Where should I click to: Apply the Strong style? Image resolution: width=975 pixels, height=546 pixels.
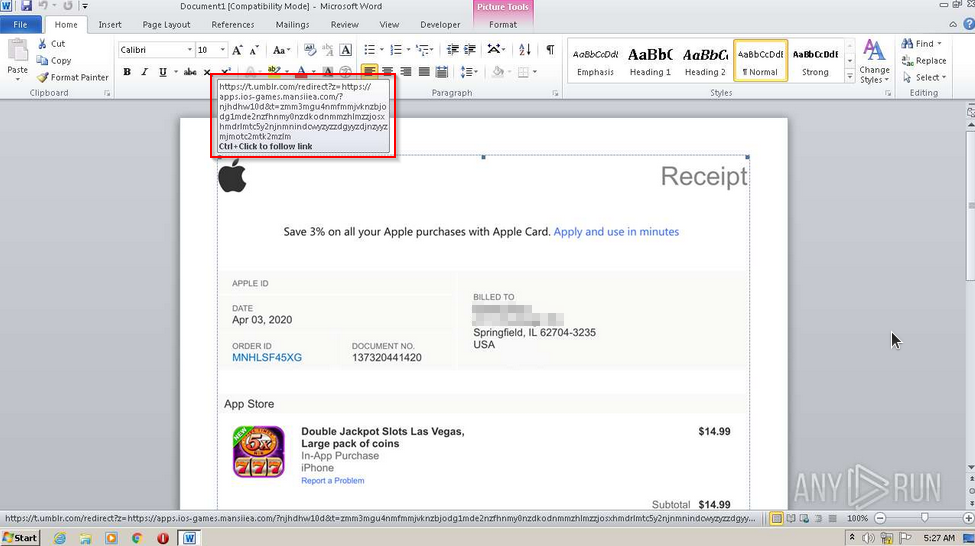815,60
